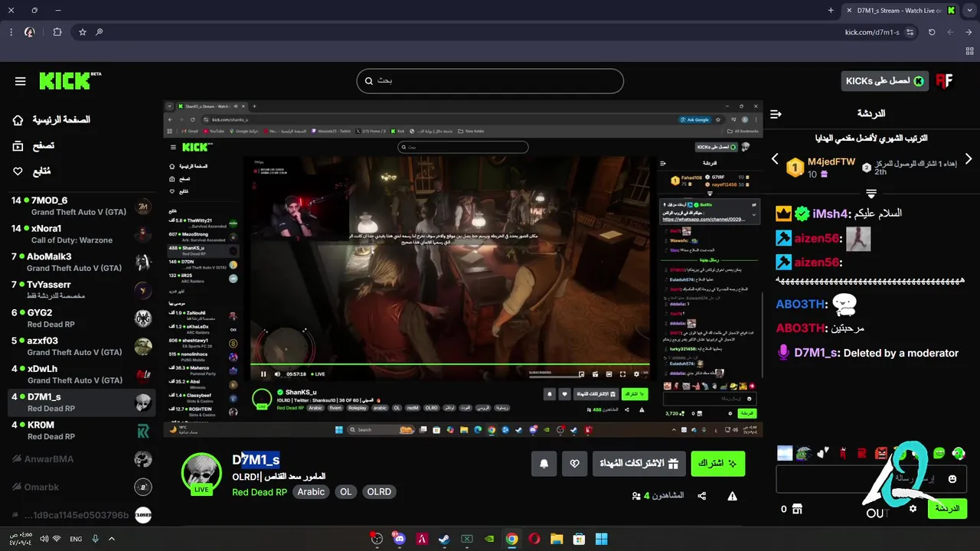Click the D7M1_s streamer avatar with LIVE badge
This screenshot has width=980, height=551.
[201, 474]
